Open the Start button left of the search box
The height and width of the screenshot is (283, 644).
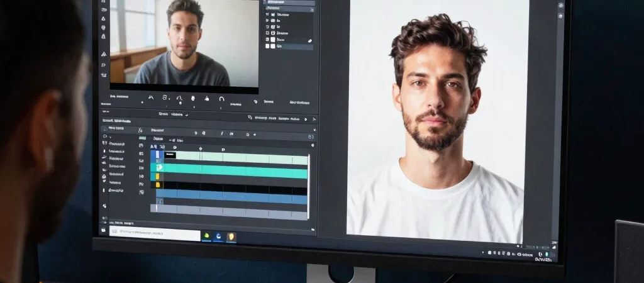click(x=103, y=231)
